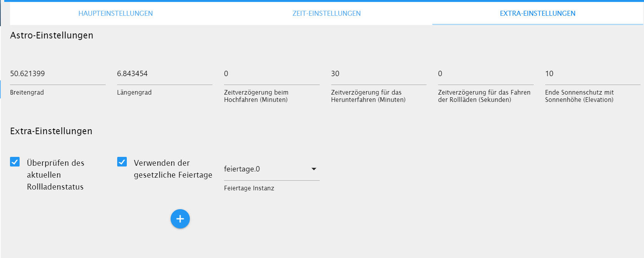Click the Breitengrad label under the latitude
This screenshot has width=644, height=258.
27,92
